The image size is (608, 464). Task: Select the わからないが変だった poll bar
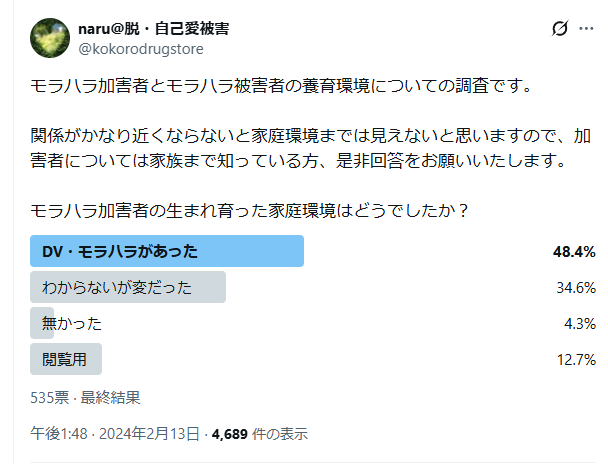click(x=128, y=287)
